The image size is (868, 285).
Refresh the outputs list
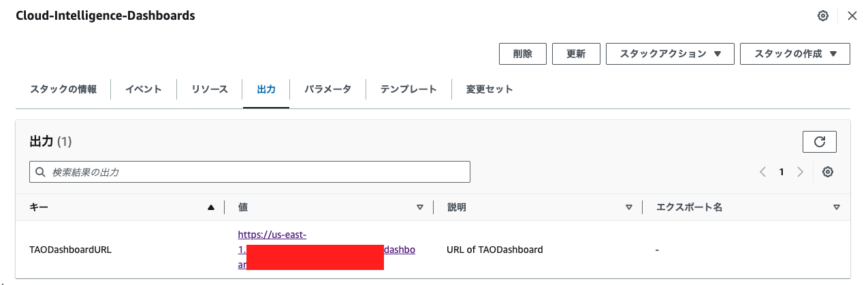(820, 142)
